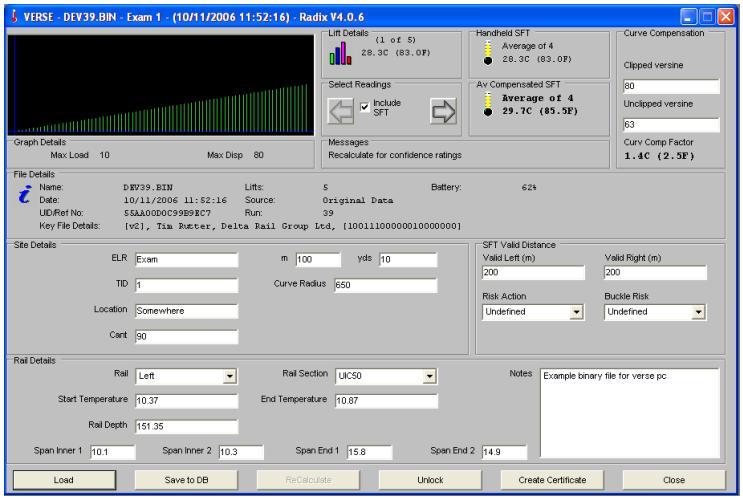The width and height of the screenshot is (743, 499).
Task: Click the Close button at bottom
Action: pos(674,480)
